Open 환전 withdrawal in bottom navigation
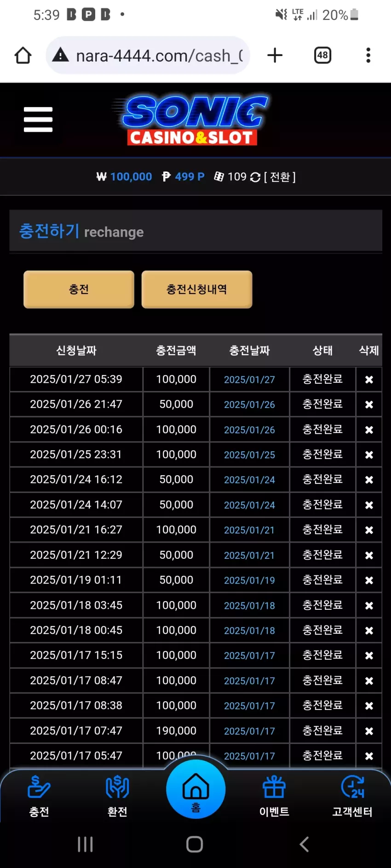The width and height of the screenshot is (391, 868). pyautogui.click(x=117, y=796)
